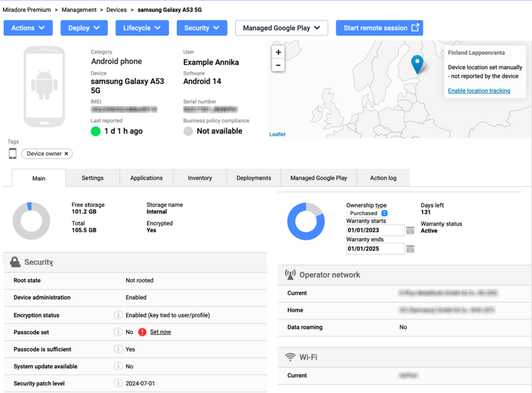Click the Finland Lappeenranta location title
Image resolution: width=532 pixels, height=393 pixels.
point(476,53)
